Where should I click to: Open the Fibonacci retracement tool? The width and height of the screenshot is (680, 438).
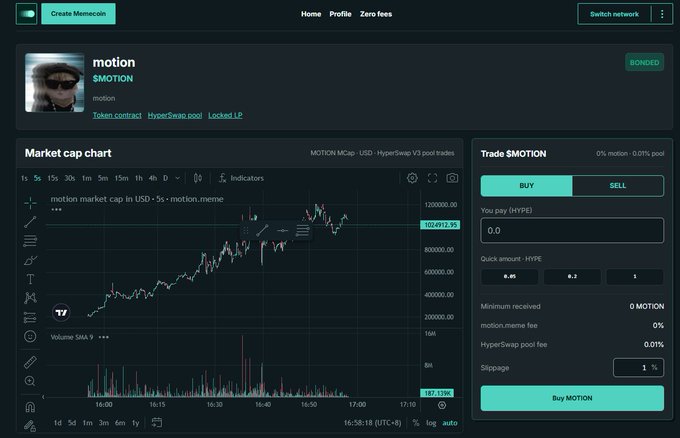click(30, 241)
